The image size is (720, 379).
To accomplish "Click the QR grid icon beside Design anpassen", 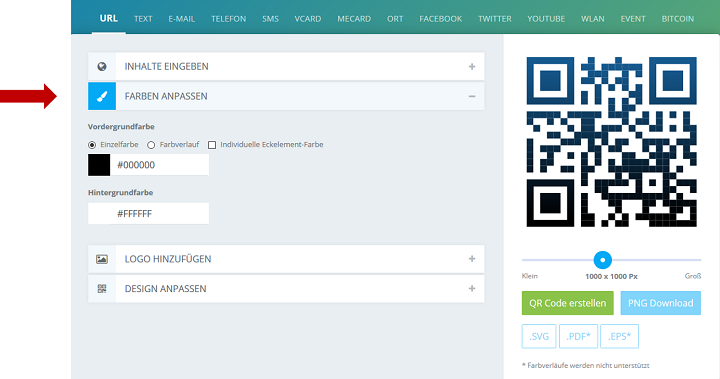I will pos(102,288).
